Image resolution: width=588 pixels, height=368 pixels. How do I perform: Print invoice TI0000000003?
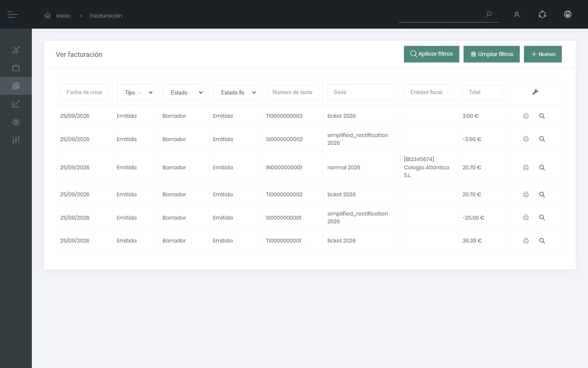click(x=526, y=116)
